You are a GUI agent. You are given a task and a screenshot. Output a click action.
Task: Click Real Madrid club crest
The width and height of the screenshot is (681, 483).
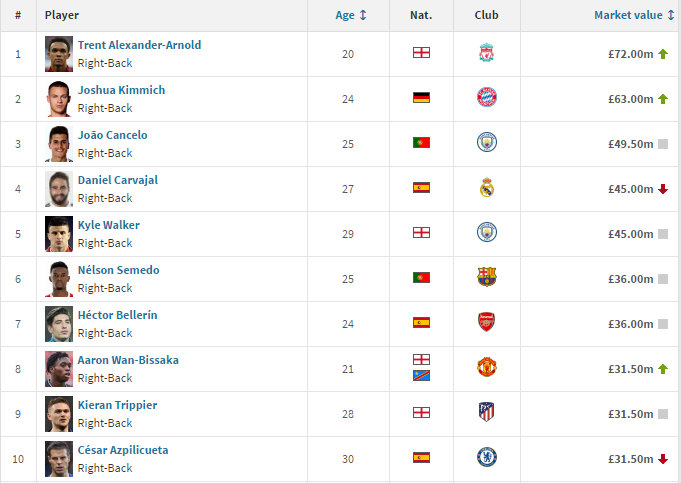[486, 188]
